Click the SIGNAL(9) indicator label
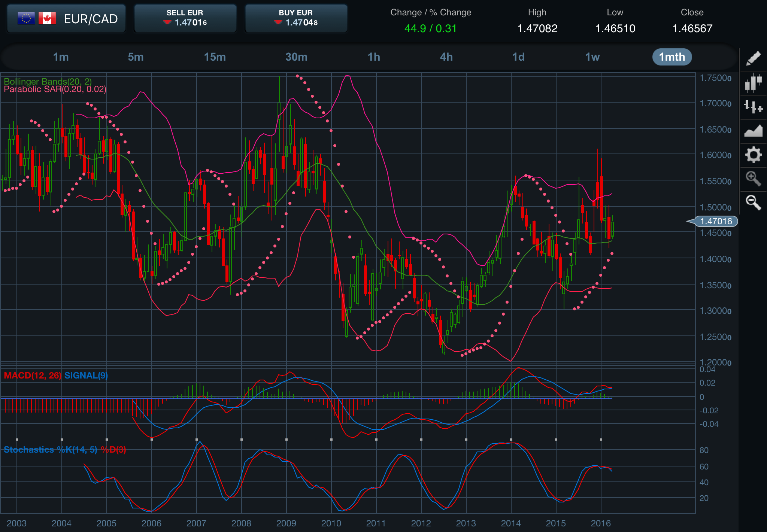This screenshot has height=532, width=767. coord(86,376)
